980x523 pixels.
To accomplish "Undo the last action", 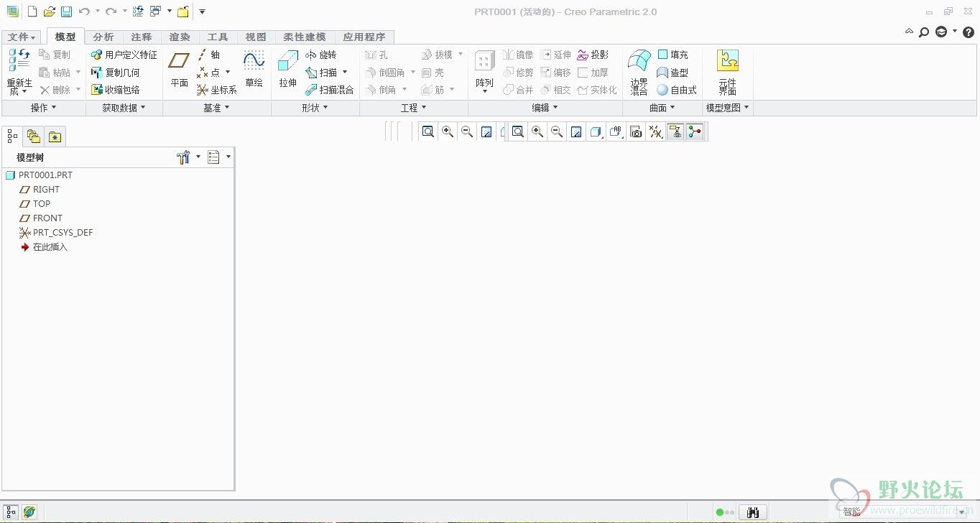I will point(84,11).
